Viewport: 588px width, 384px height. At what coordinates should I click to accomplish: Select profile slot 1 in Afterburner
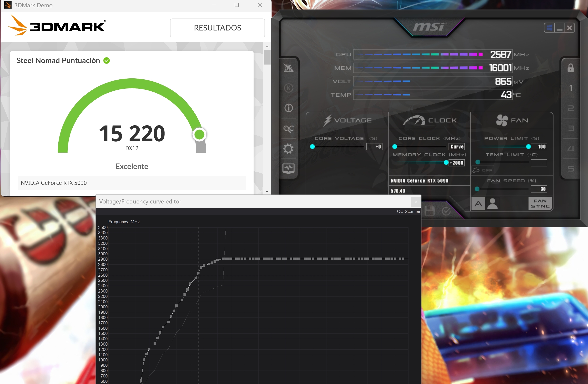(570, 88)
